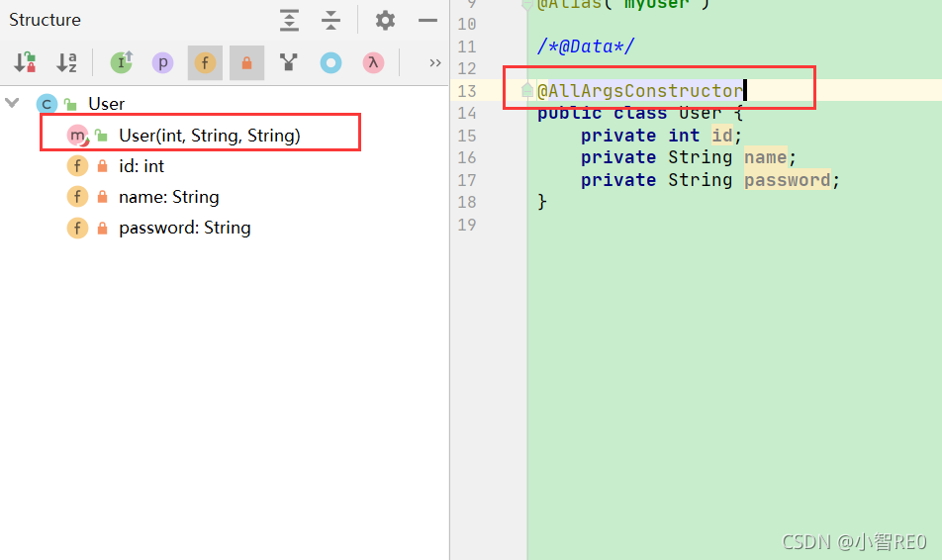Toggle Sort Alphabetically
The width and height of the screenshot is (942, 560).
(66, 62)
